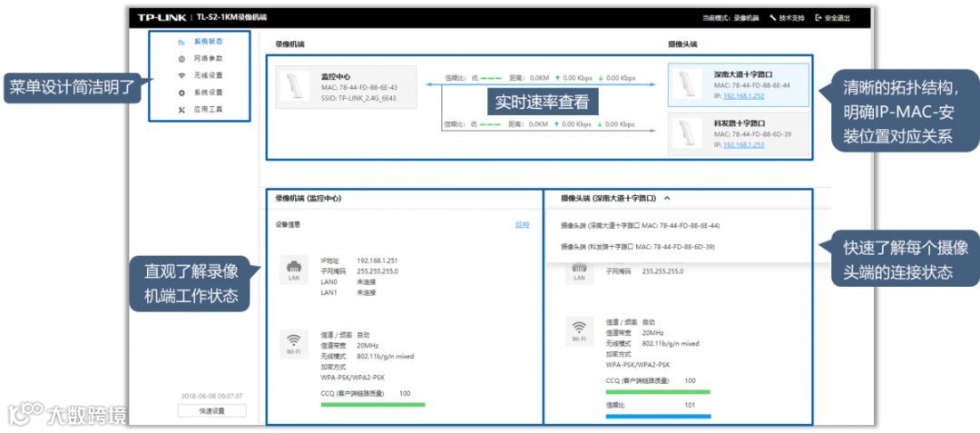980x433 pixels.
Task: Select the 监控中心 device card
Action: 346,87
